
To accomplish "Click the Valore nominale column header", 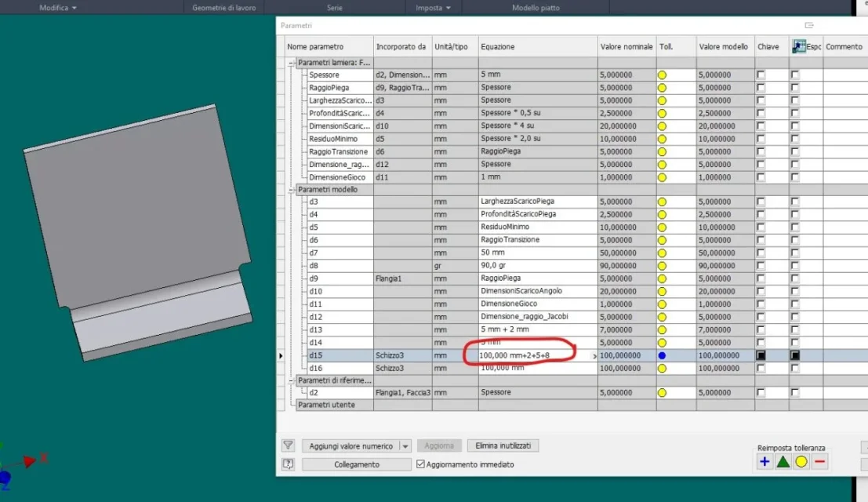I will (627, 46).
